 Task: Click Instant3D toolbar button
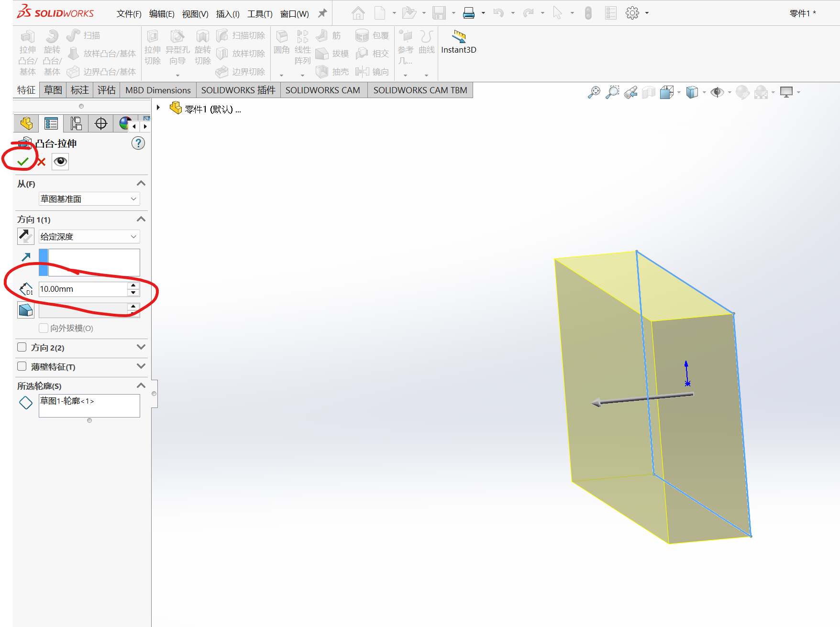458,42
